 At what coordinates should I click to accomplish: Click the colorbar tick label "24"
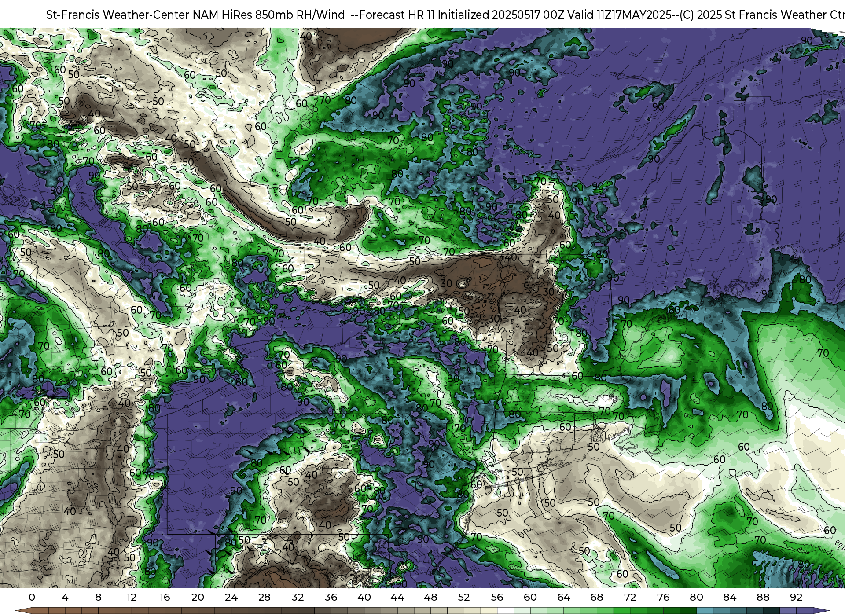(231, 598)
